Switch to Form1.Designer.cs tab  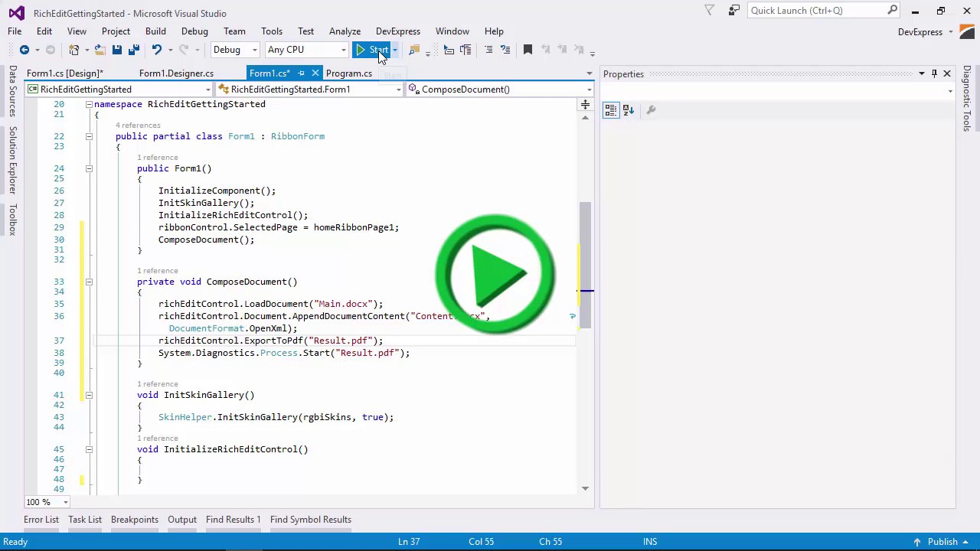pos(176,73)
